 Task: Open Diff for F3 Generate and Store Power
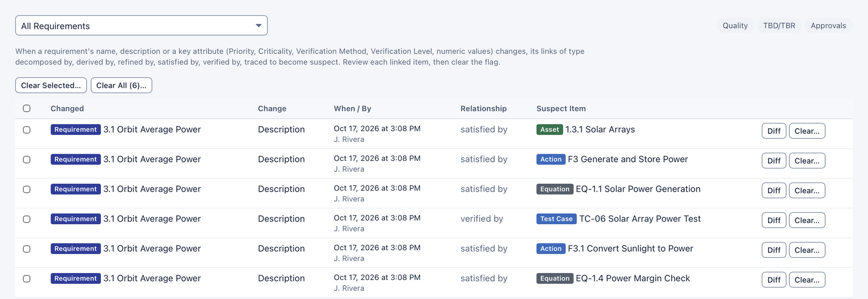pos(774,161)
